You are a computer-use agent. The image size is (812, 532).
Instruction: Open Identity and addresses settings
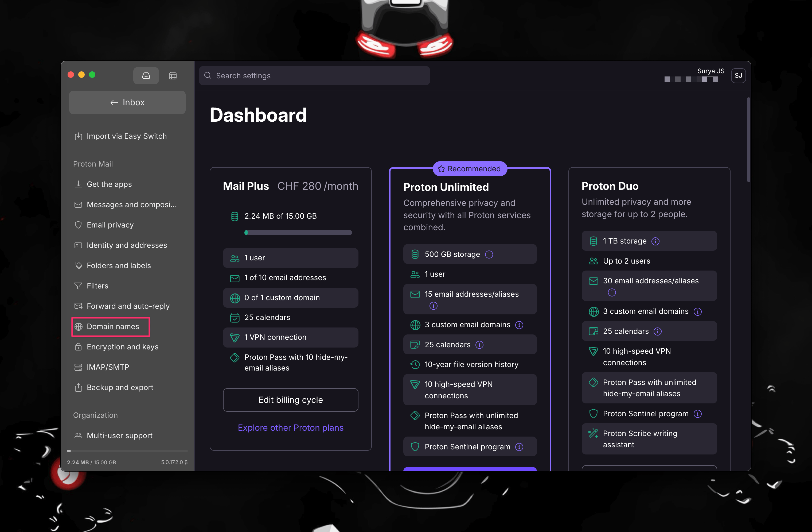coord(121,245)
